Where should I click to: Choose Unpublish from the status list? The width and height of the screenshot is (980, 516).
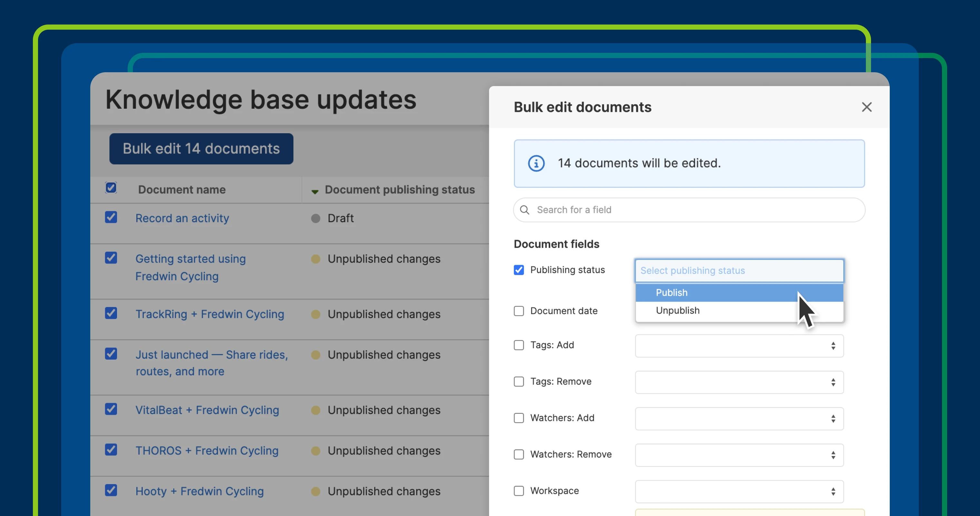pos(678,311)
